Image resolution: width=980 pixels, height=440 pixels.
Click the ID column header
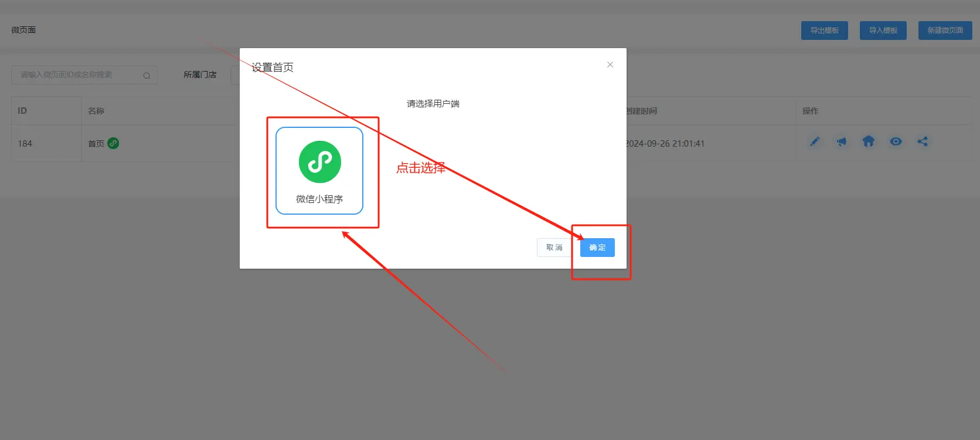click(x=22, y=111)
